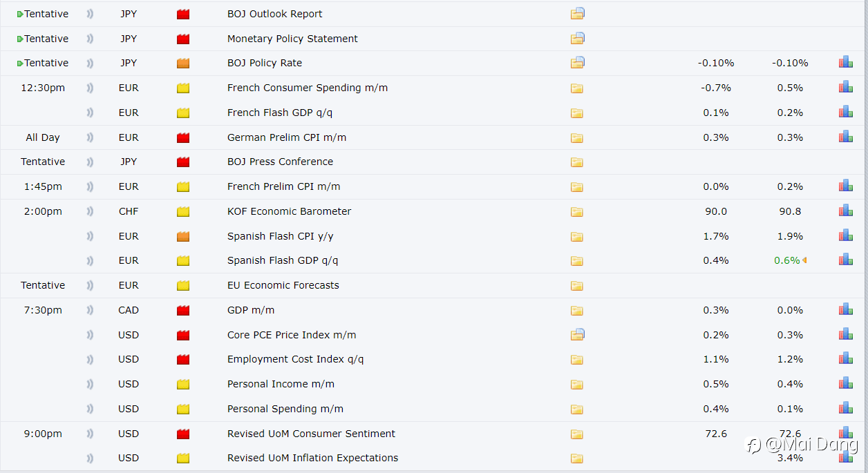This screenshot has height=473, width=868.
Task: Click forecast 1.1% for Employment Cost Index
Action: 716,359
